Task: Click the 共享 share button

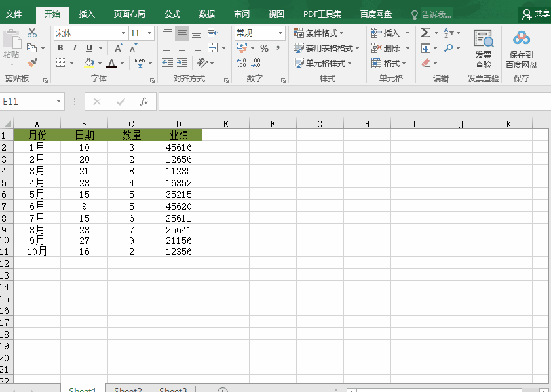Action: point(535,14)
